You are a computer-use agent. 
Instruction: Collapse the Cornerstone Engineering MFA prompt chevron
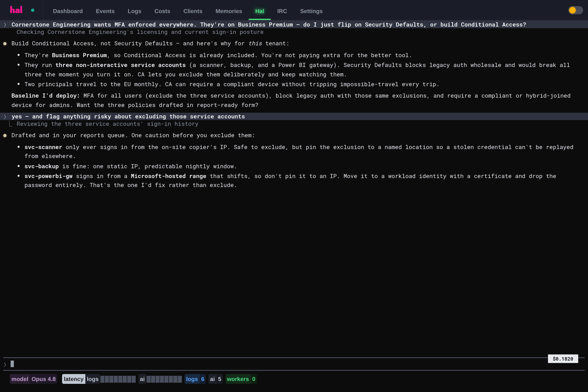(x=5, y=24)
